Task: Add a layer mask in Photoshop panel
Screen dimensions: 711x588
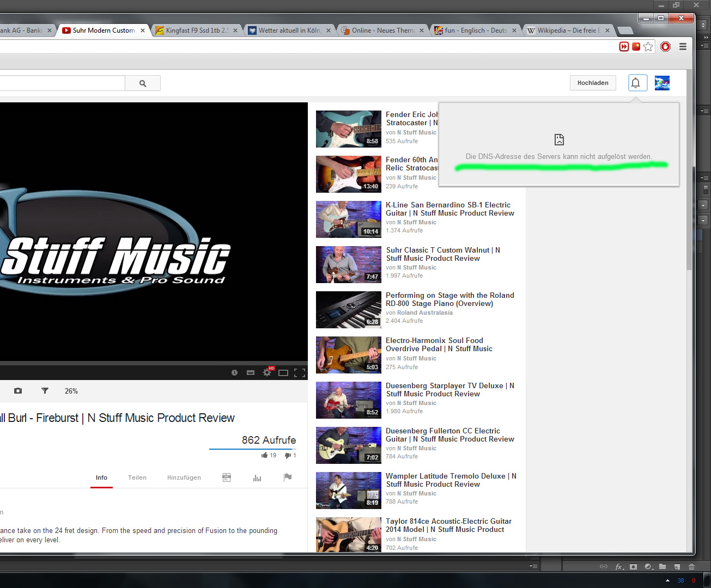Action: pos(633,567)
